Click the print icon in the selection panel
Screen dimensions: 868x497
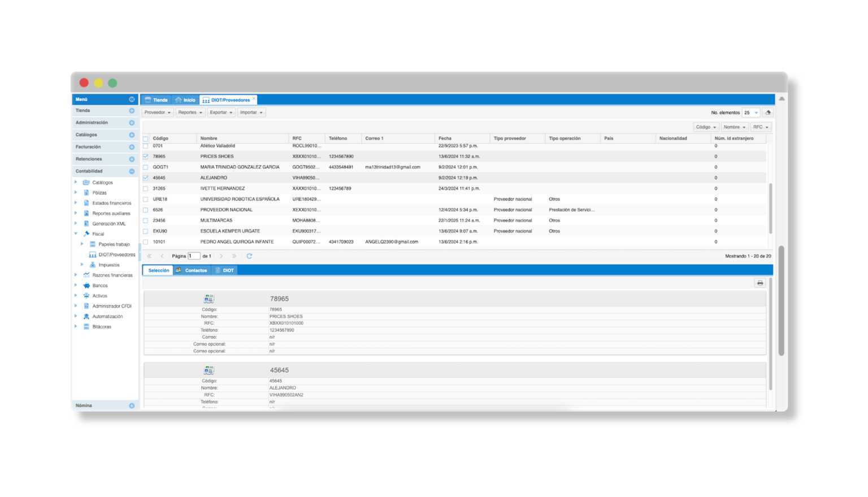[759, 283]
